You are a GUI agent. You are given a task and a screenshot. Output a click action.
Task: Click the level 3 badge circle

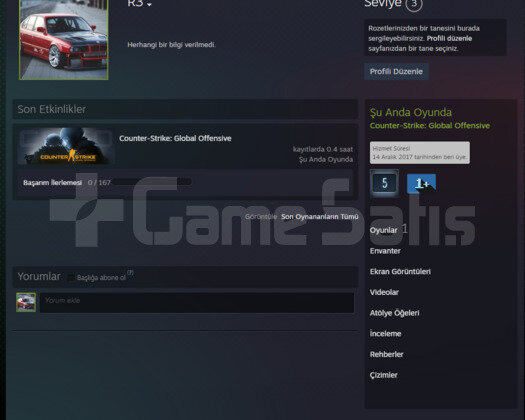(414, 4)
